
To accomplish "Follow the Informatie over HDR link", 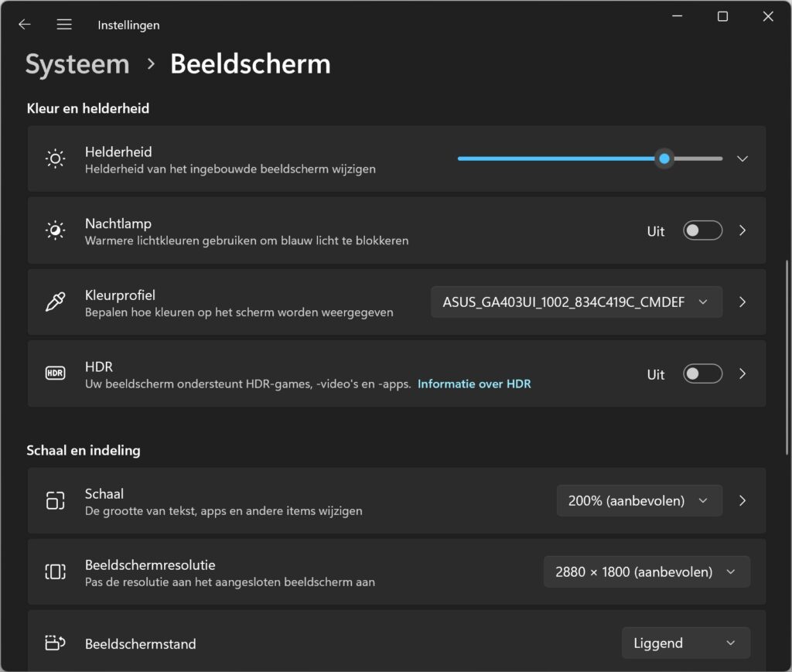I will [x=474, y=383].
